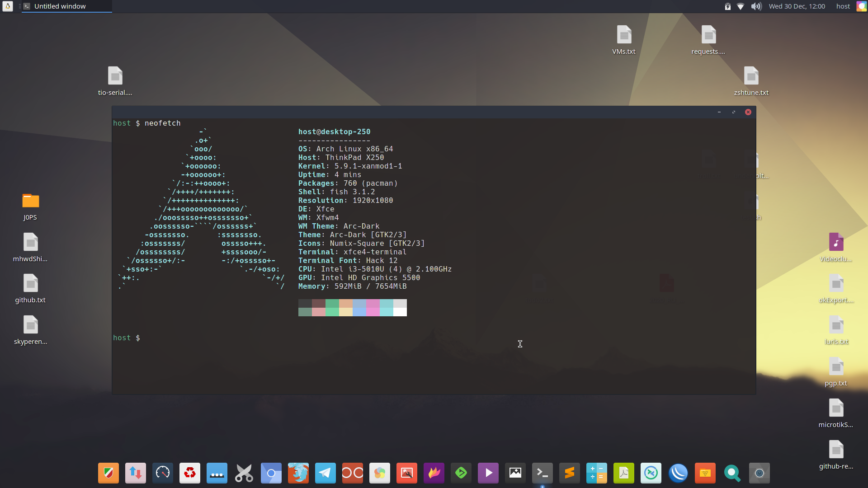
Task: Launch the camera lens screenshot app in dock
Action: tap(759, 473)
